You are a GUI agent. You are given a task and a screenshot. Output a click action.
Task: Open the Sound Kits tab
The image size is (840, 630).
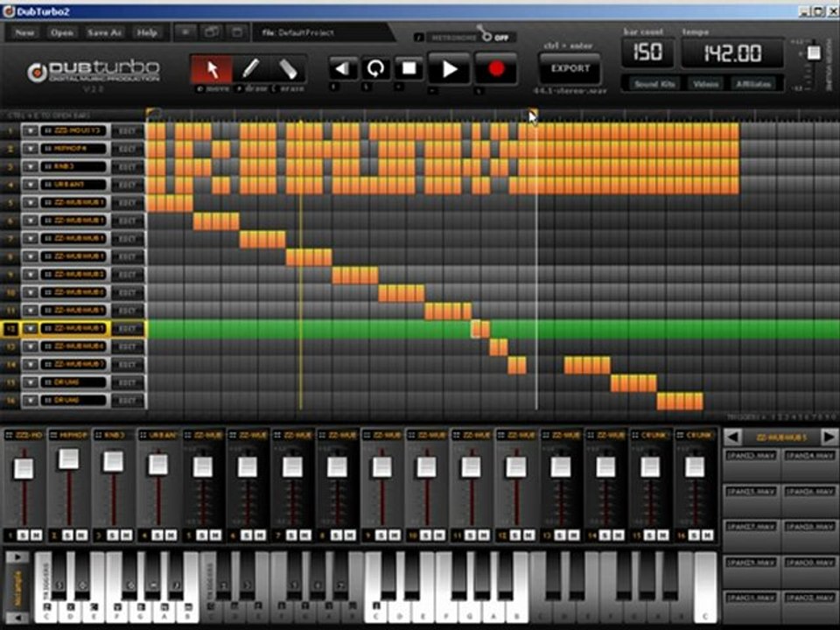[654, 84]
